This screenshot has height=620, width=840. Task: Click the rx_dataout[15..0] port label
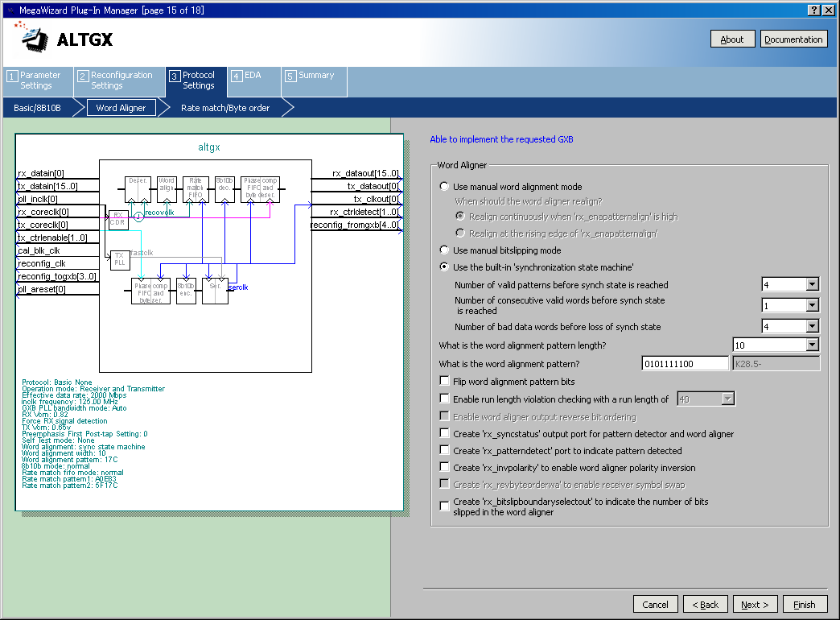365,173
